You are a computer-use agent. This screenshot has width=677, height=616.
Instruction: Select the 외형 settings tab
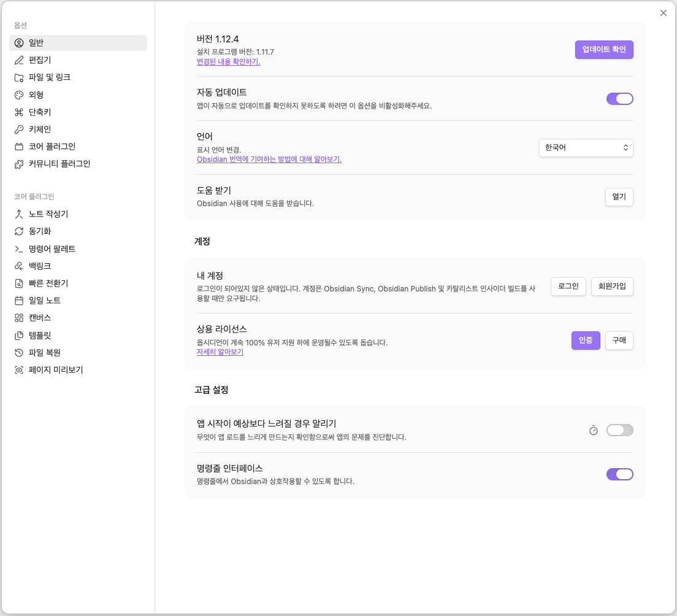[x=78, y=95]
